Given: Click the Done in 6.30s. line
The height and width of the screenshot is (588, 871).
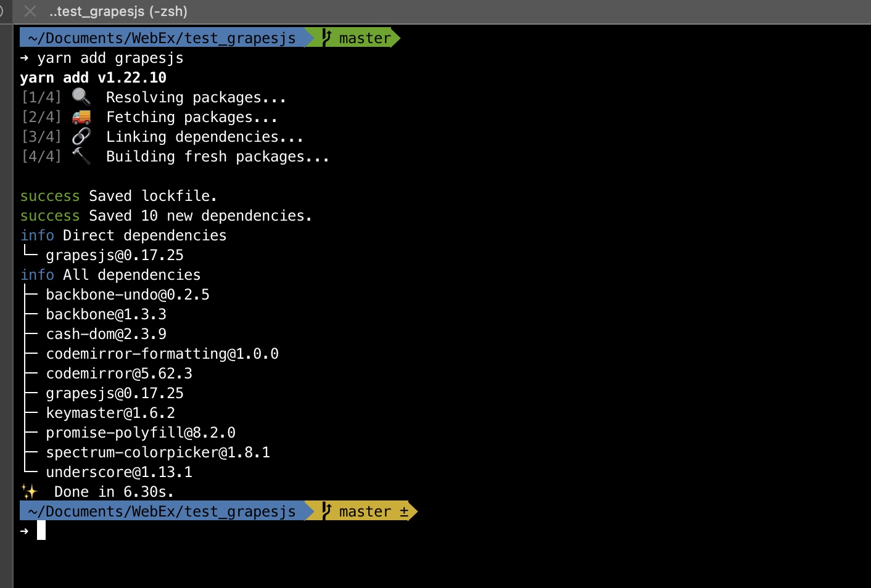Looking at the screenshot, I should coord(114,492).
